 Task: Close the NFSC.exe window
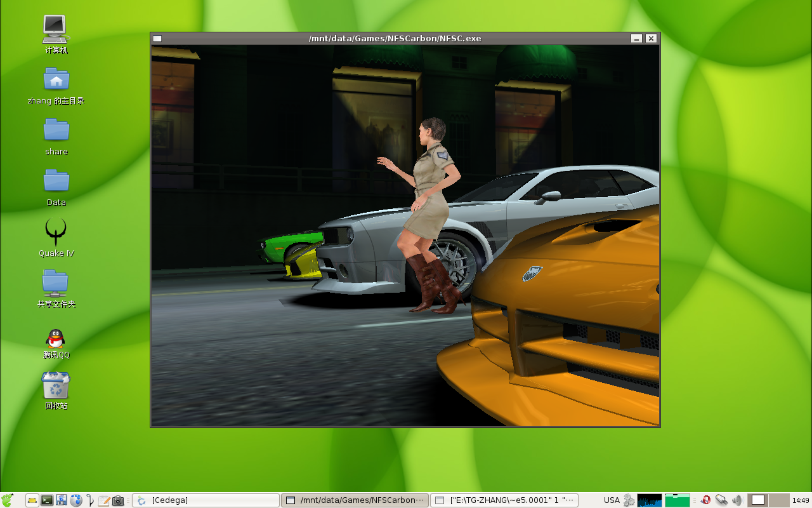[x=651, y=39]
